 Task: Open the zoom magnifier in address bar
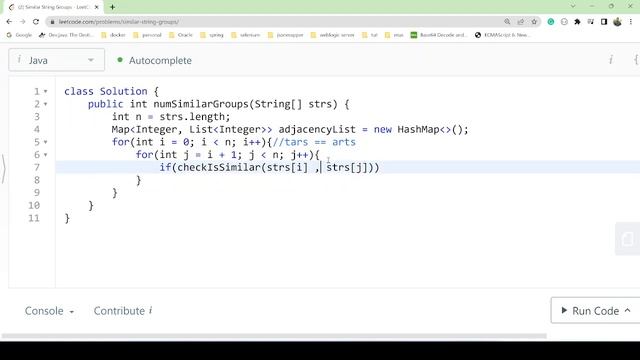[507, 22]
